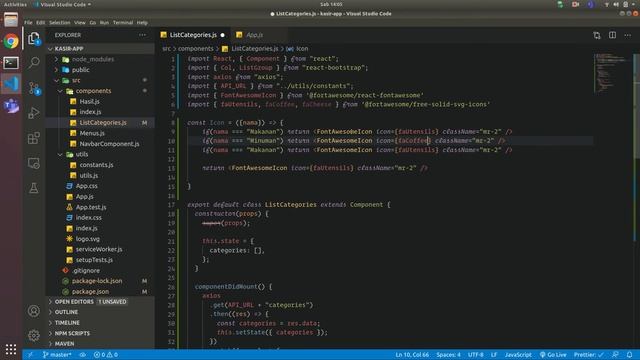
Task: Open Explorer panel more actions ellipsis
Action: (x=142, y=35)
